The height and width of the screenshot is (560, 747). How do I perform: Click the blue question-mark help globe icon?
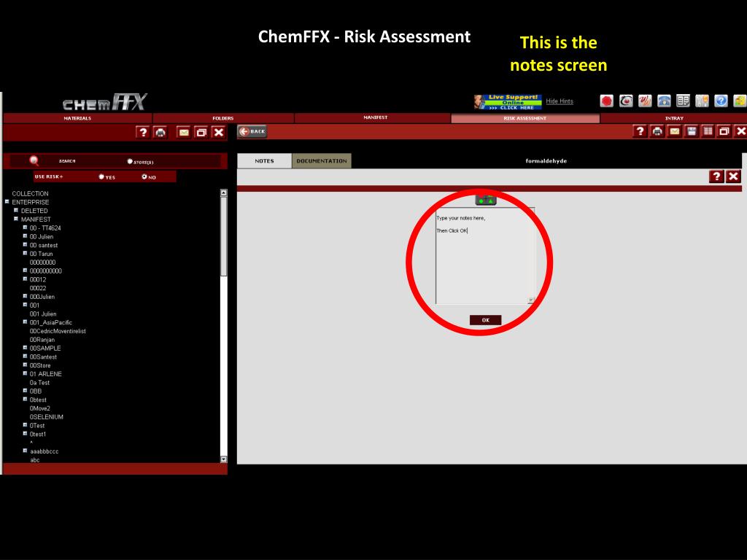click(721, 101)
